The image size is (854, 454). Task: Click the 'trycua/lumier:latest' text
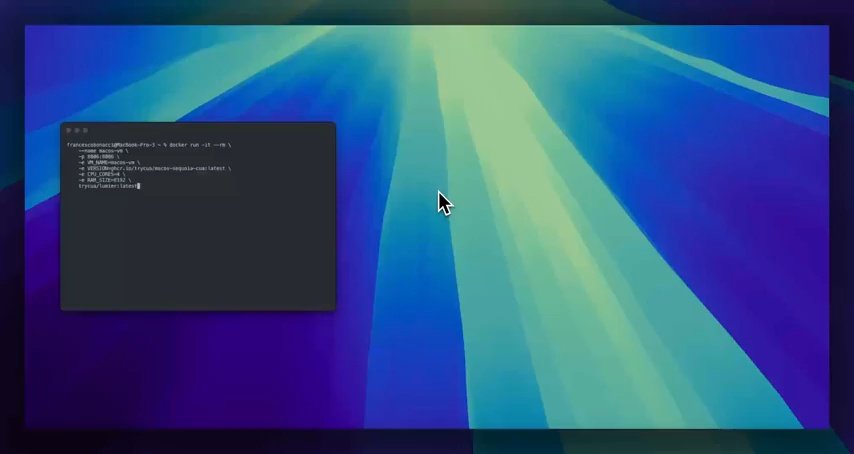click(108, 186)
